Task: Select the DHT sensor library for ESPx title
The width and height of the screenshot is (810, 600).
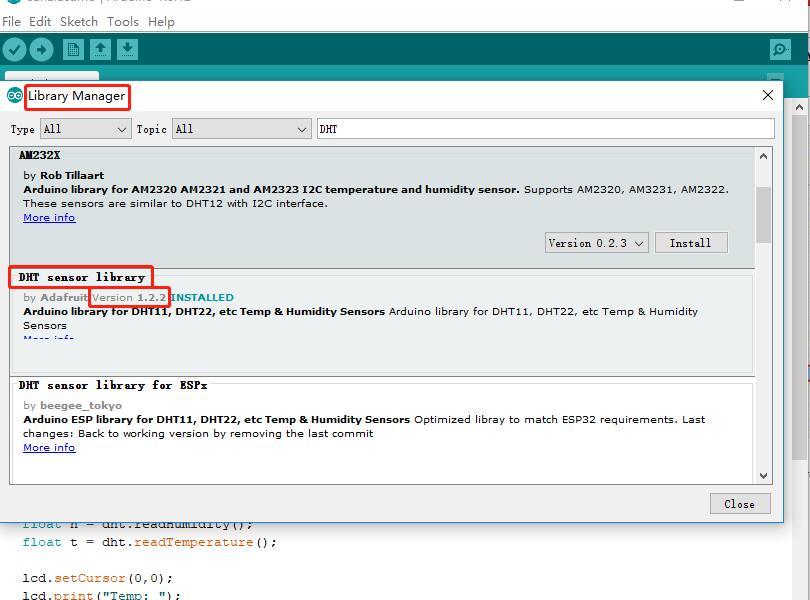Action: (x=113, y=385)
